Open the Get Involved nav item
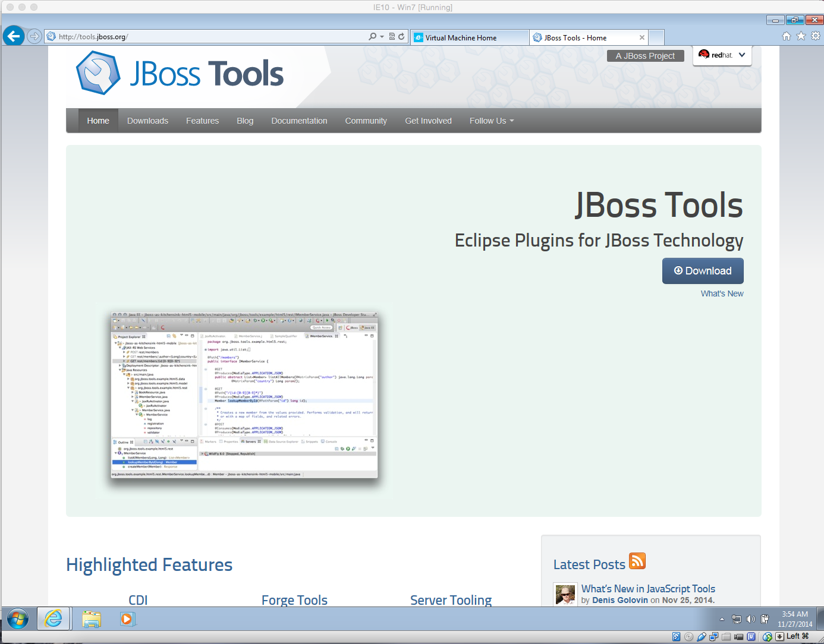Image resolution: width=824 pixels, height=644 pixels. 428,121
